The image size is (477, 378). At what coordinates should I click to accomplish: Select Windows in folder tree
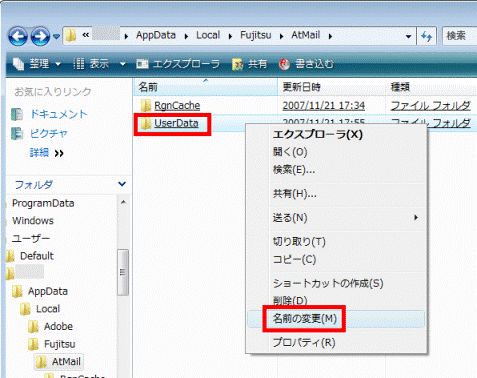[33, 221]
